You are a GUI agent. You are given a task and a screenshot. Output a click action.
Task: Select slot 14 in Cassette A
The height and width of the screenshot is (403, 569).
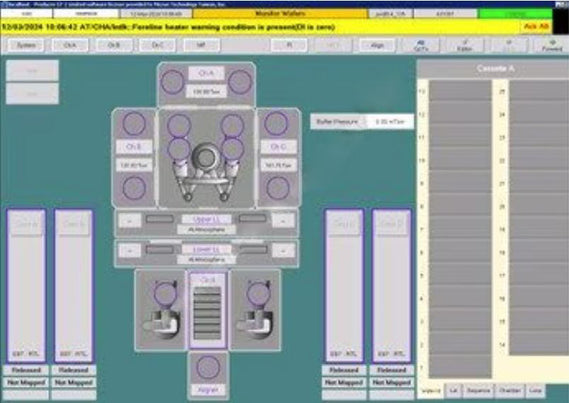[539, 344]
